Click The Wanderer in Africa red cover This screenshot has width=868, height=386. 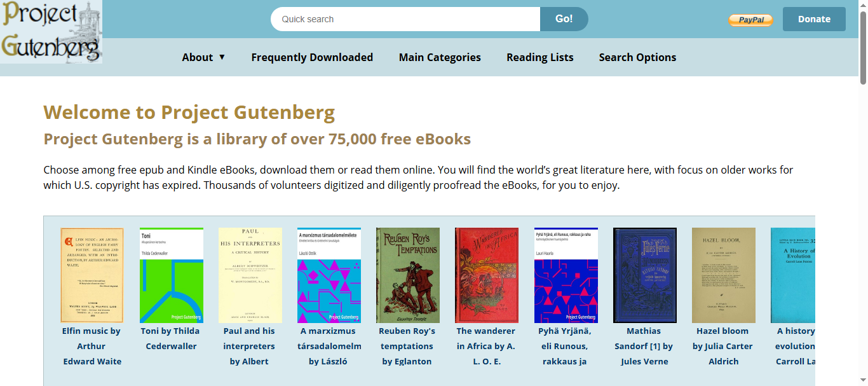[x=487, y=275]
